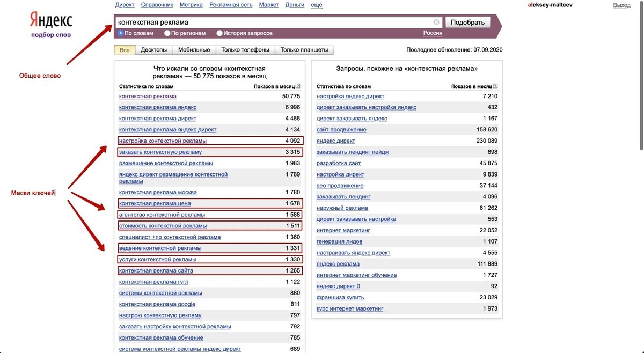Open the 'Россия' region selector
The height and width of the screenshot is (353, 644).
point(433,33)
